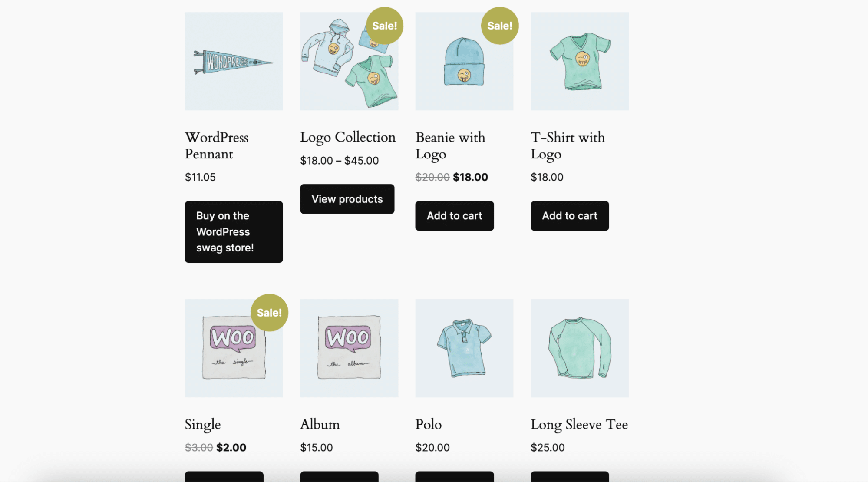Go to the Single product title

202,424
